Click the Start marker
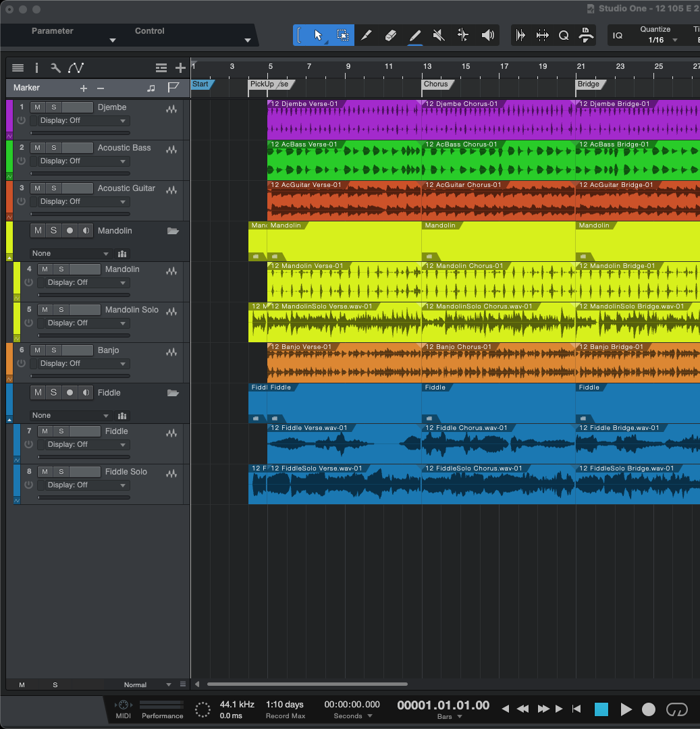The width and height of the screenshot is (700, 729). click(x=203, y=84)
